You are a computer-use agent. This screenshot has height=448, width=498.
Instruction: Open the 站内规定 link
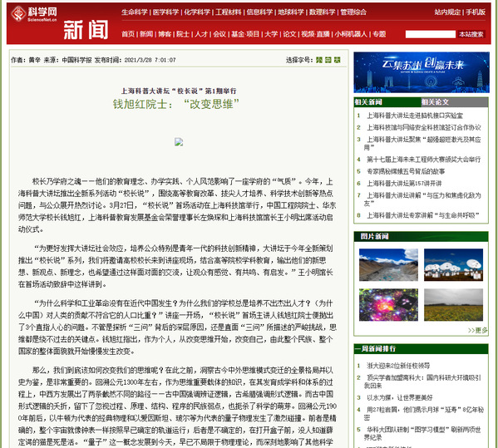click(447, 12)
